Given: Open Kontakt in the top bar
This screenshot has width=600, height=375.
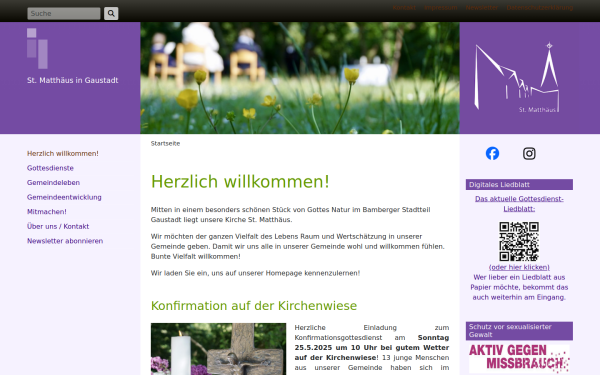Looking at the screenshot, I should (404, 8).
